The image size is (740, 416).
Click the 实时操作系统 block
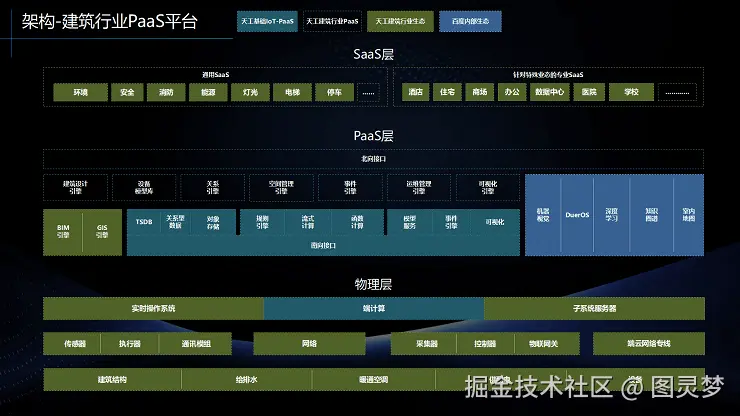click(153, 308)
